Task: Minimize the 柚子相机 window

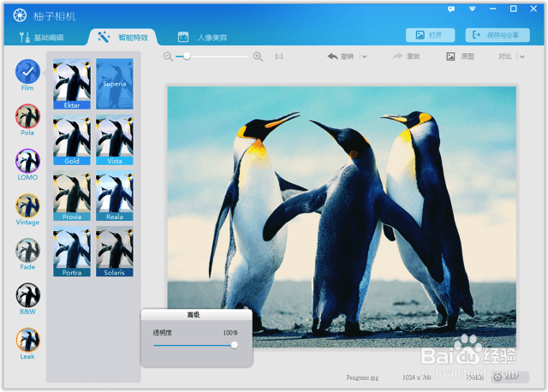Action: point(493,9)
